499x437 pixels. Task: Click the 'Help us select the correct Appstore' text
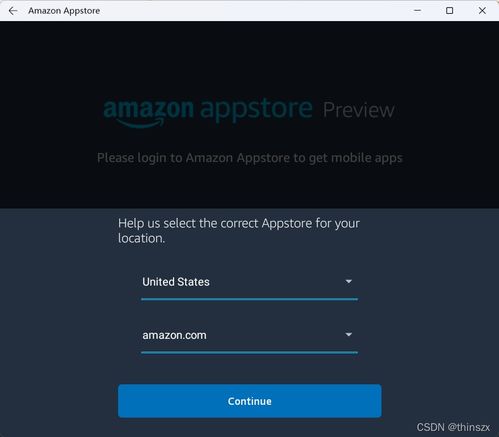pos(239,231)
